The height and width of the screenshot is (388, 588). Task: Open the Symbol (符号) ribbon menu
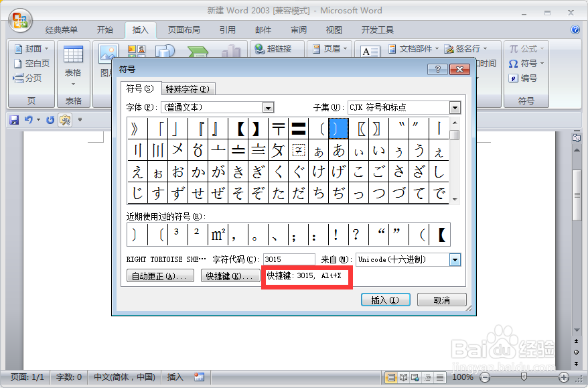(526, 64)
